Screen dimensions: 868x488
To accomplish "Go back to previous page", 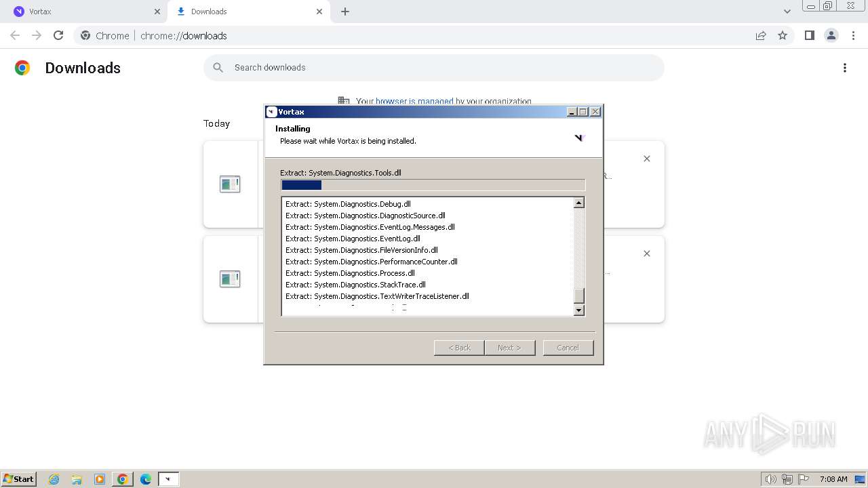I will [15, 35].
